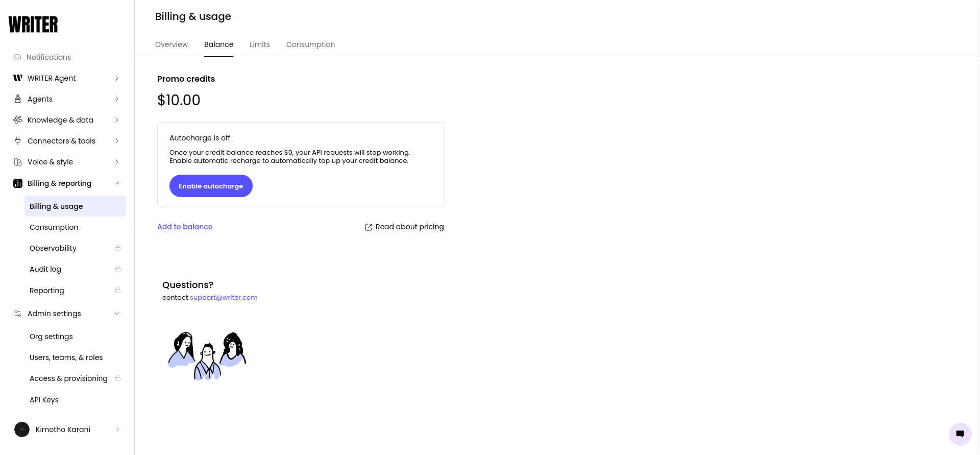
Task: Click the support@writer.com email link
Action: (224, 298)
